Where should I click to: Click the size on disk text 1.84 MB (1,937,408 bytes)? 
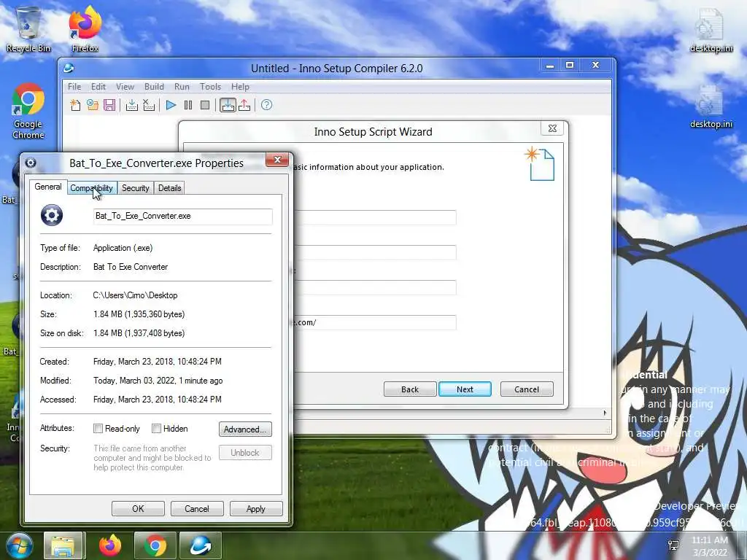(x=139, y=333)
